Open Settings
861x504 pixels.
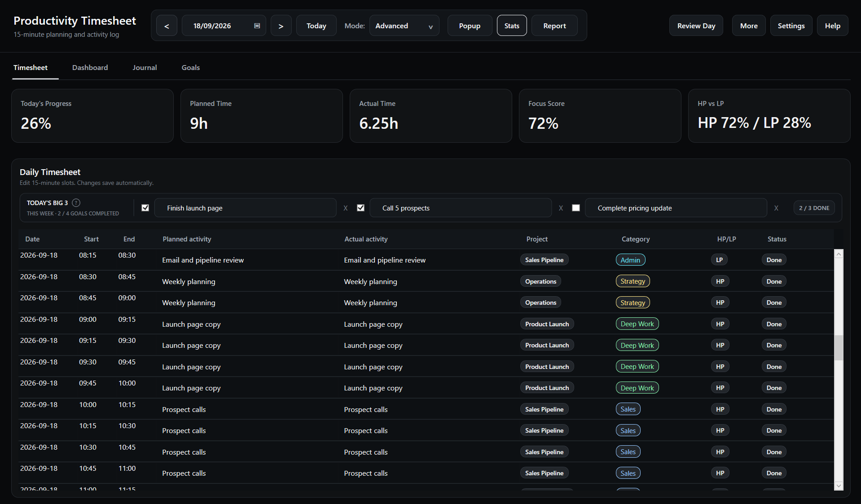tap(791, 26)
